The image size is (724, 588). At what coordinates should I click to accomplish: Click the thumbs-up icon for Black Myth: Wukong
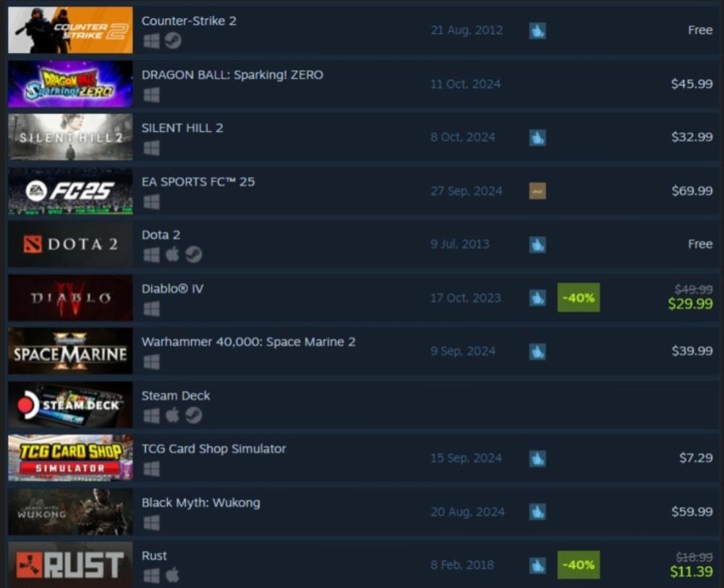click(537, 512)
